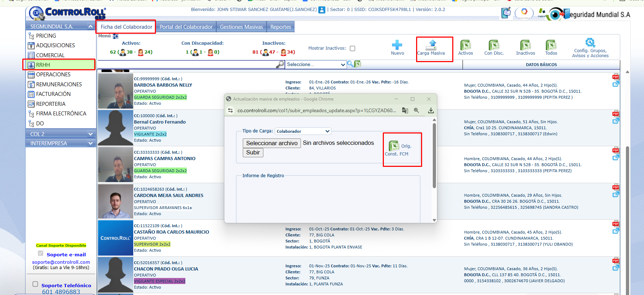Export Con Disc. list to Excel
The image size is (644, 295).
[494, 45]
